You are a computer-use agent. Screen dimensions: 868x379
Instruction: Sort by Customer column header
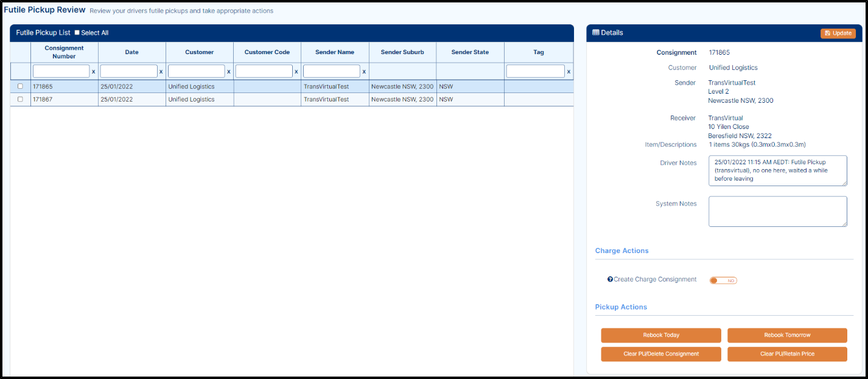pyautogui.click(x=199, y=52)
